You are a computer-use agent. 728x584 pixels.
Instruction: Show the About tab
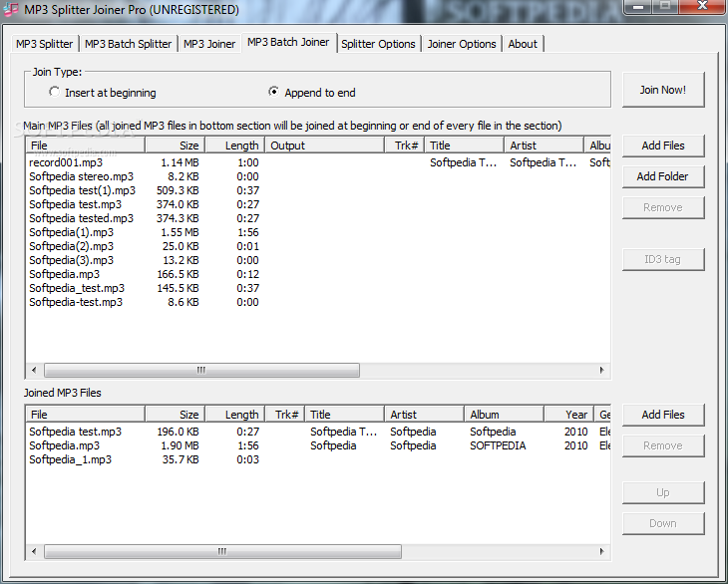(523, 44)
